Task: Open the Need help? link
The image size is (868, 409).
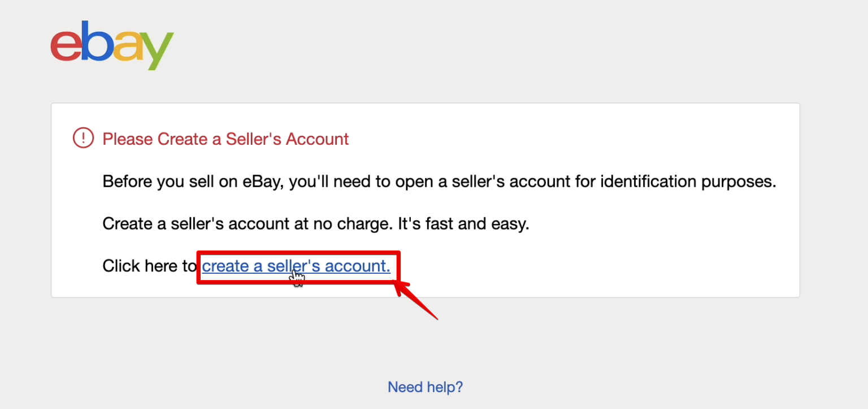Action: click(426, 387)
